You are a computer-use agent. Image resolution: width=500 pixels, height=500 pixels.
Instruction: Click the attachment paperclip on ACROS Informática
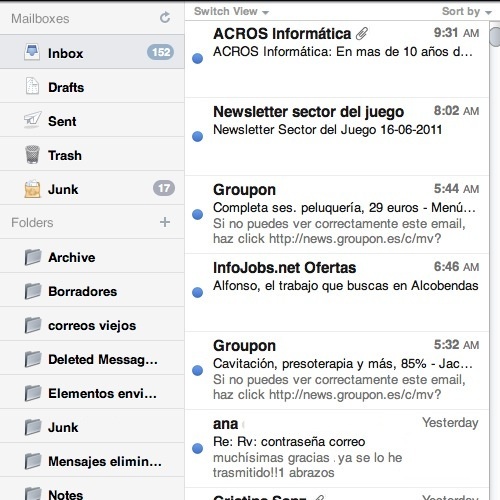tap(362, 34)
